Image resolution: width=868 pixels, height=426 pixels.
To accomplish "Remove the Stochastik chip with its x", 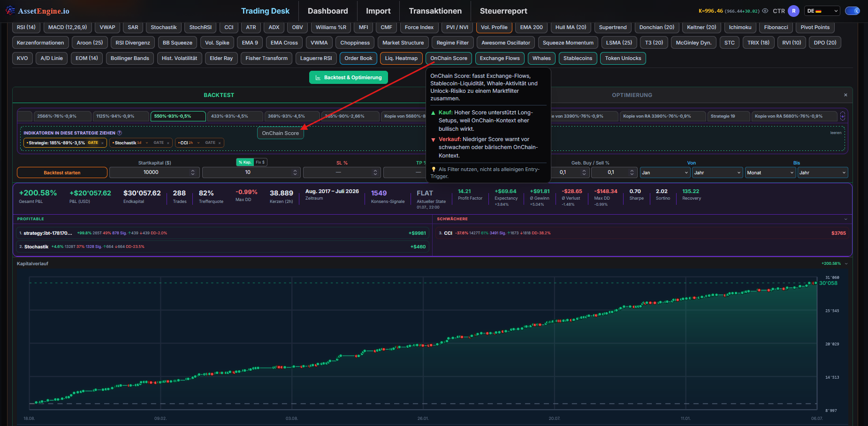I will (x=168, y=143).
